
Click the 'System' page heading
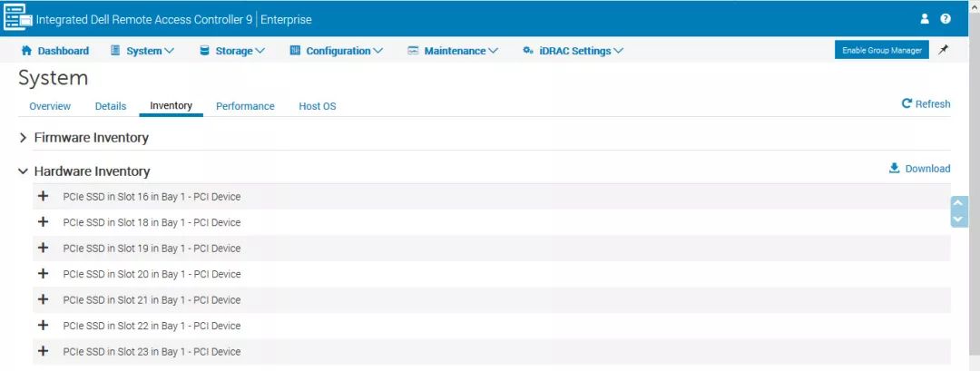pos(54,79)
